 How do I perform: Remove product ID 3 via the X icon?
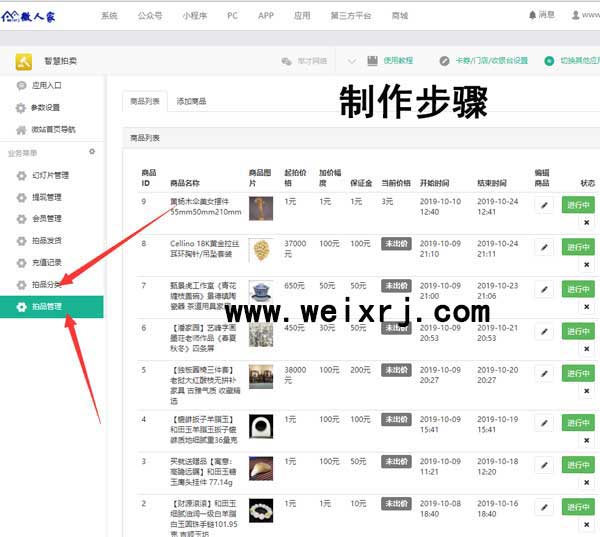coord(586,483)
